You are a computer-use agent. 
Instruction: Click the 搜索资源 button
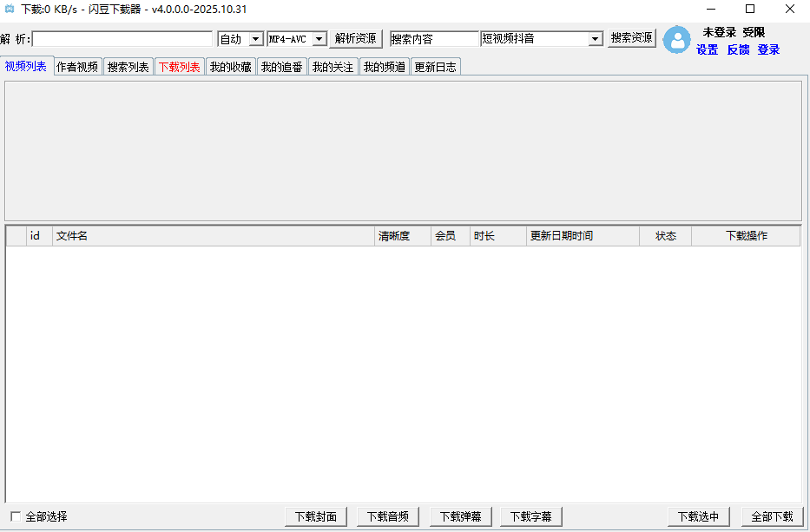[631, 38]
